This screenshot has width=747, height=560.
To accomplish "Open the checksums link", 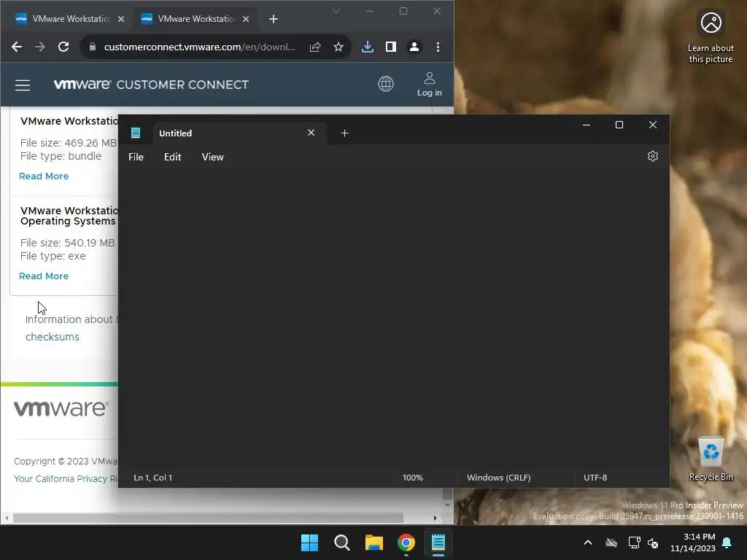I will 53,337.
